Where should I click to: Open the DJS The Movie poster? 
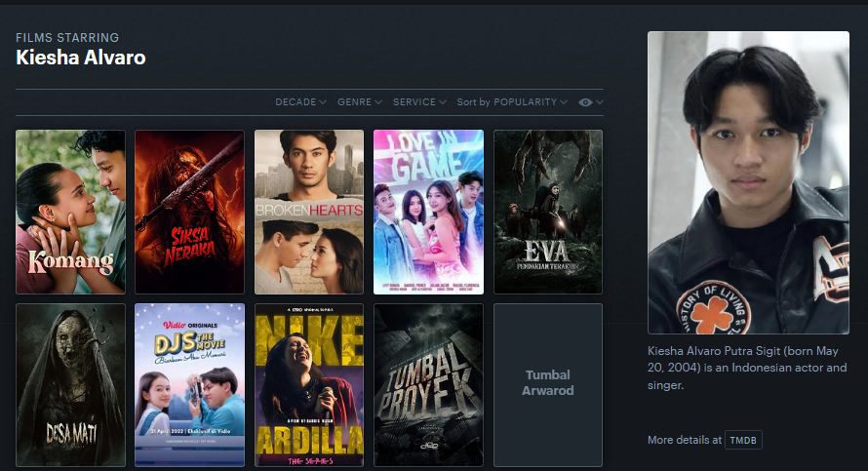pyautogui.click(x=190, y=385)
